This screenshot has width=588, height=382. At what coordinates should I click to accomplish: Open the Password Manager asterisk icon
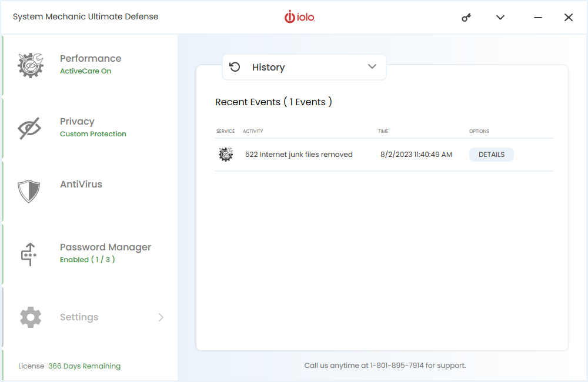click(29, 254)
